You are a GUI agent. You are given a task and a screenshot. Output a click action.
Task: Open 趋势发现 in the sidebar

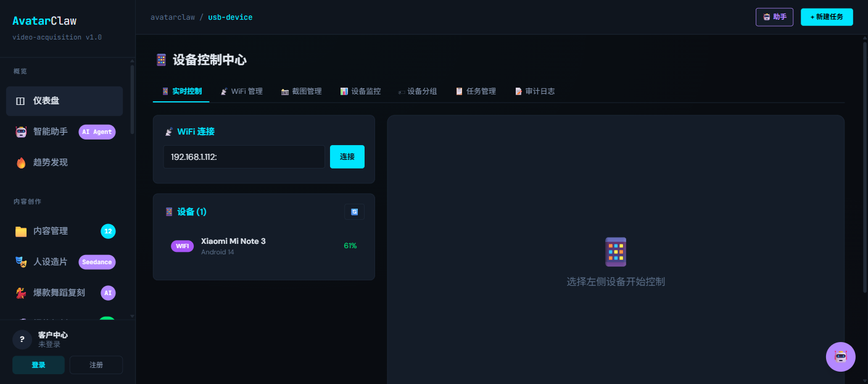coord(64,163)
